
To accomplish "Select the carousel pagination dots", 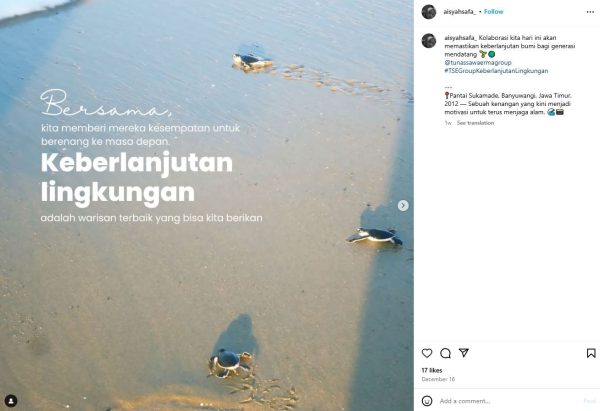I will coord(207,404).
